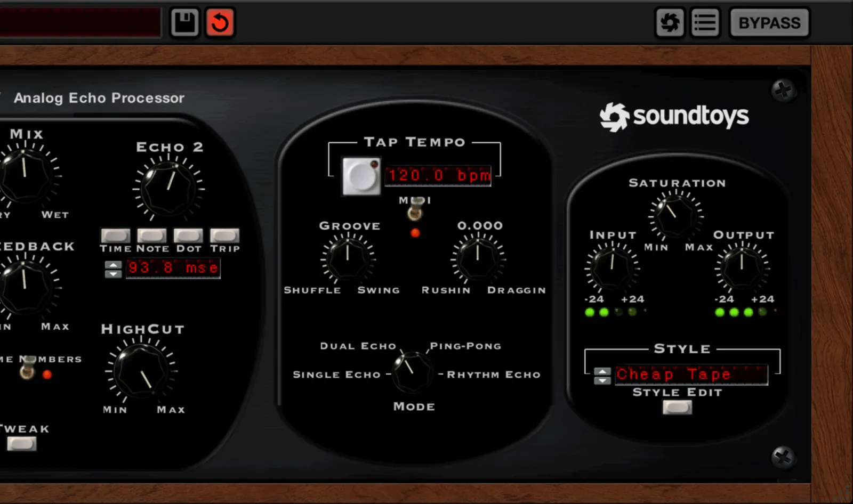Open the Soundtoys logo menu icon

pos(670,22)
